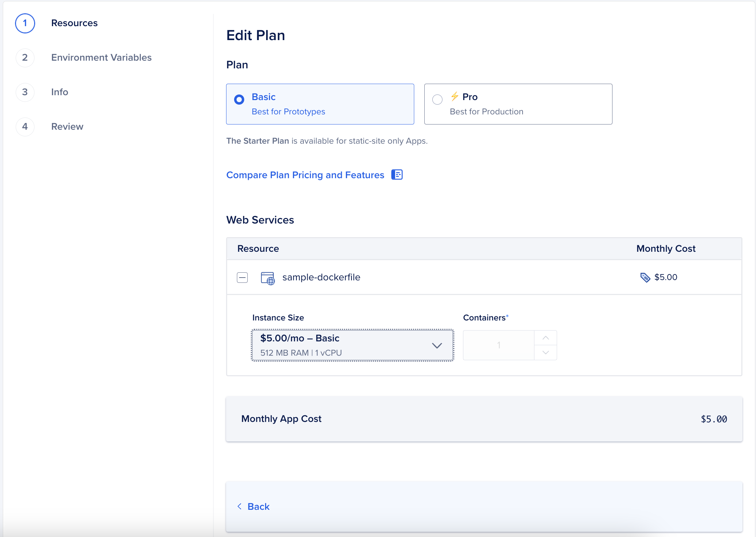Decrease containers count with down arrow
The height and width of the screenshot is (537, 756).
click(x=546, y=353)
